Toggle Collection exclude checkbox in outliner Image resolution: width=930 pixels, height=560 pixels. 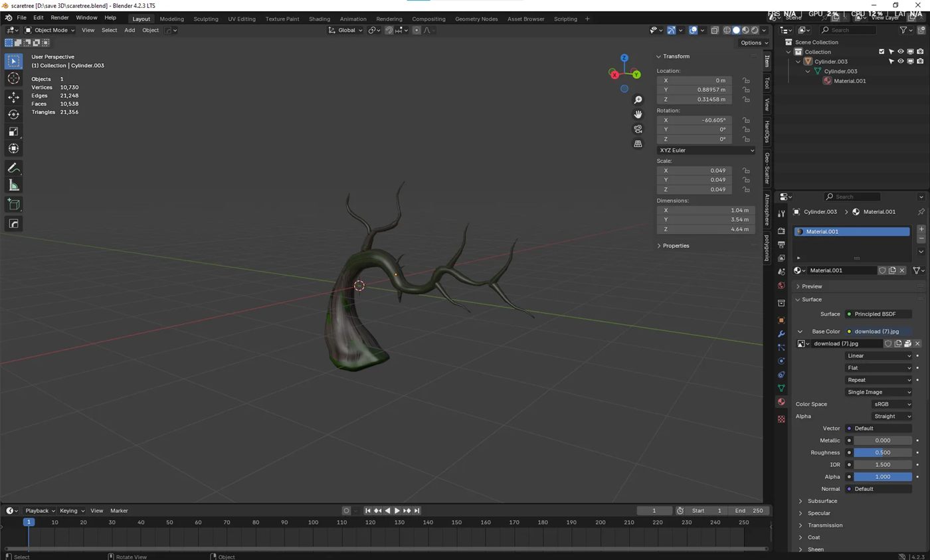coord(882,52)
